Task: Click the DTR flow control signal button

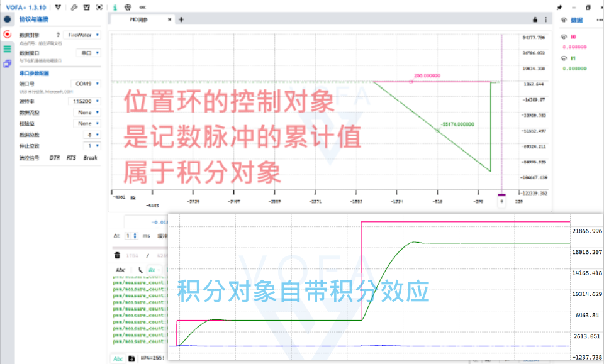Action: click(55, 158)
